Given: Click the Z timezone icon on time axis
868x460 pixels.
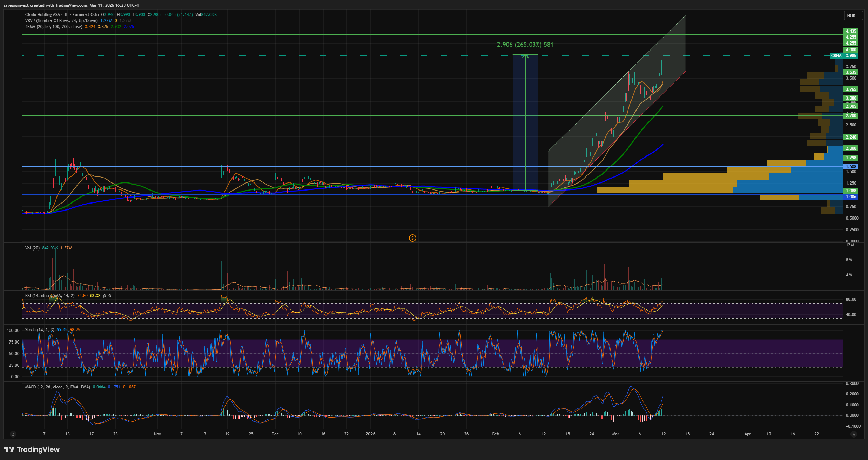Looking at the screenshot, I should coord(13,434).
